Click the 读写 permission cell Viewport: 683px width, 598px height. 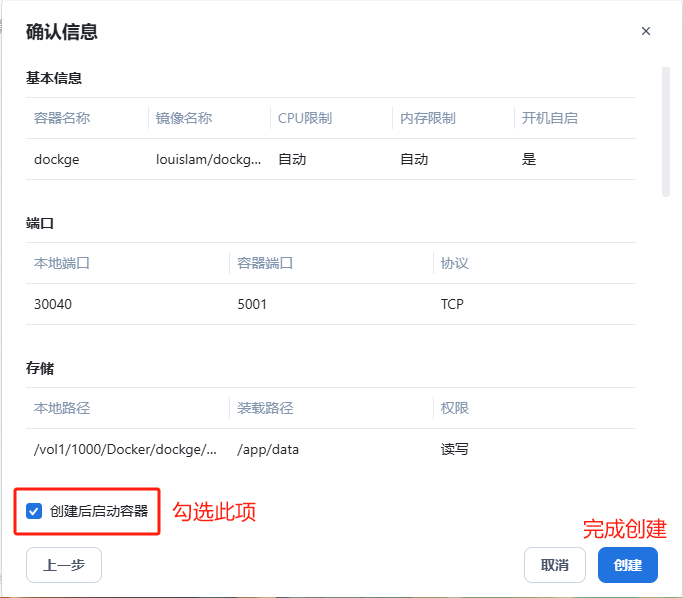455,449
